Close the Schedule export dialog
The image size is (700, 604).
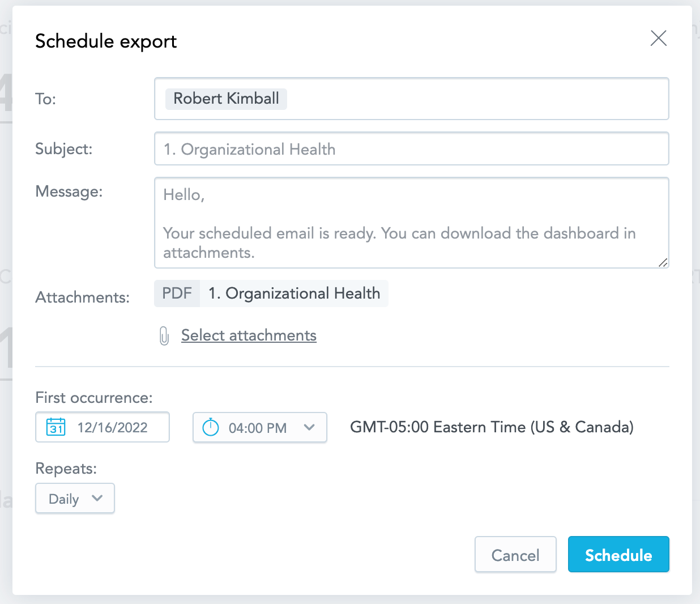tap(658, 39)
